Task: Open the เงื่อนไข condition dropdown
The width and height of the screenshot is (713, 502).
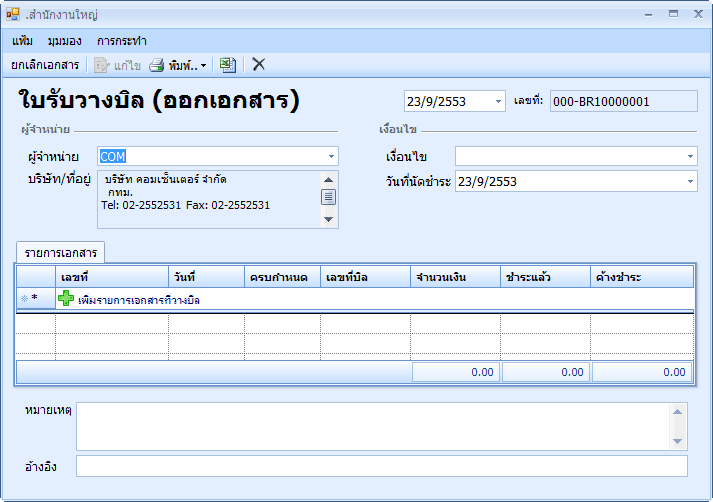Action: [690, 157]
